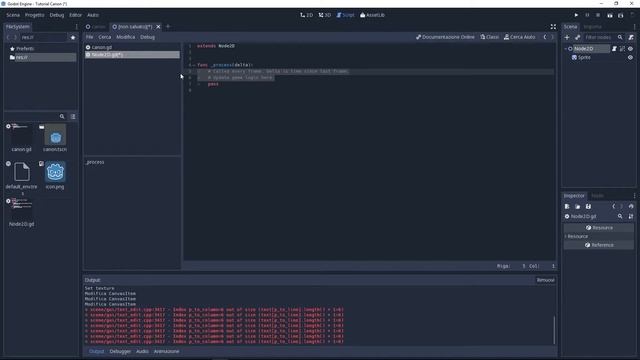
Task: Go back in script editor history
Action: (544, 37)
